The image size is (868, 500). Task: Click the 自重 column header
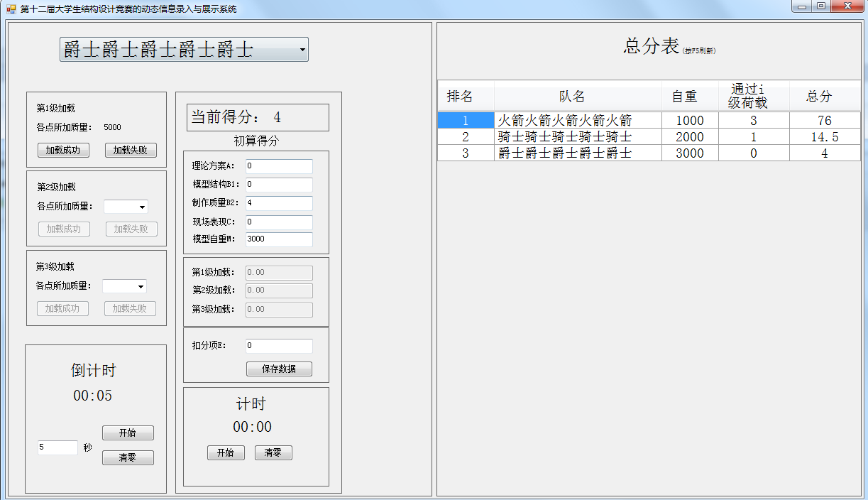coord(690,96)
